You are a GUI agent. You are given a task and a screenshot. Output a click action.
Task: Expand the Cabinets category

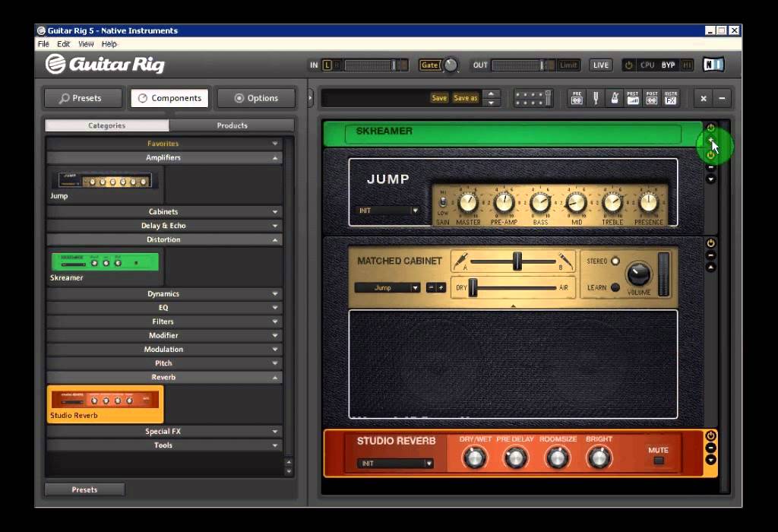pos(164,211)
